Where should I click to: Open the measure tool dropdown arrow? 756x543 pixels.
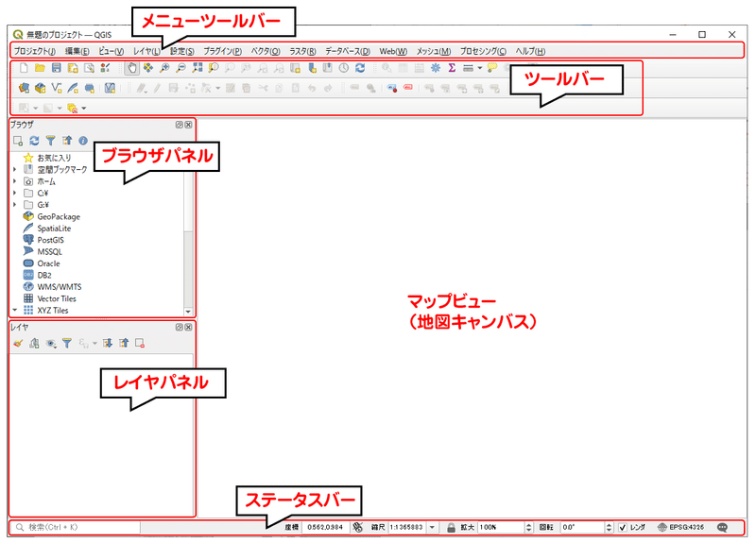[x=480, y=68]
